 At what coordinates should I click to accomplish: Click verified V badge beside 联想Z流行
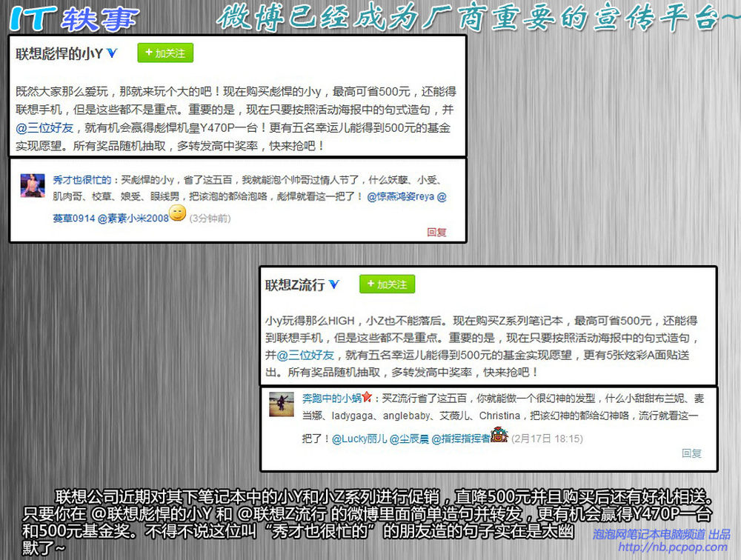click(334, 284)
